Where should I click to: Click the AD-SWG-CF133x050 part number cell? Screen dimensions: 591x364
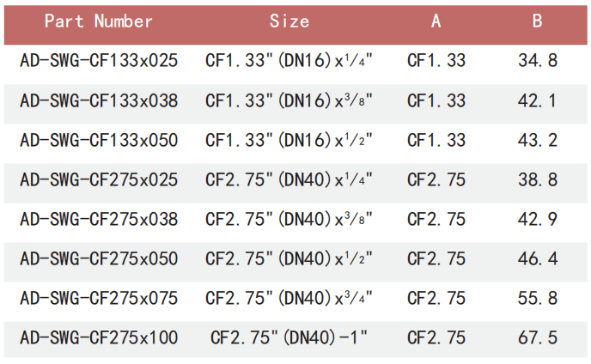(x=99, y=140)
